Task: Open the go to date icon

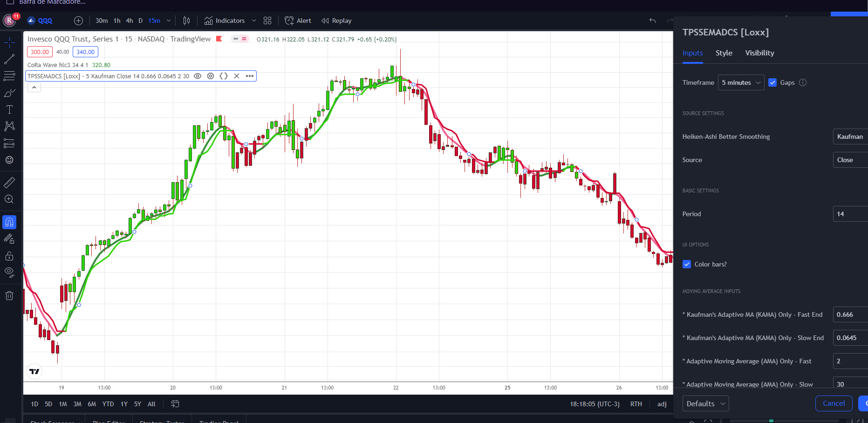Action: [x=175, y=404]
